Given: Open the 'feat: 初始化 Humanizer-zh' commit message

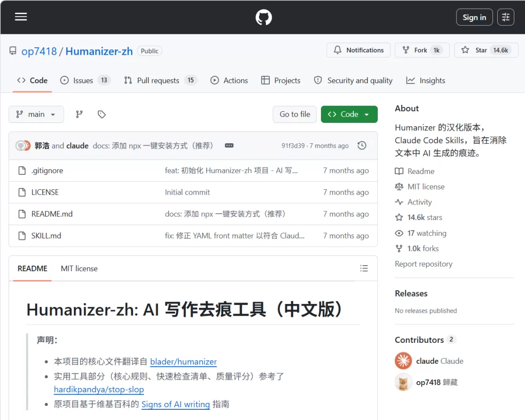Looking at the screenshot, I should tap(231, 170).
